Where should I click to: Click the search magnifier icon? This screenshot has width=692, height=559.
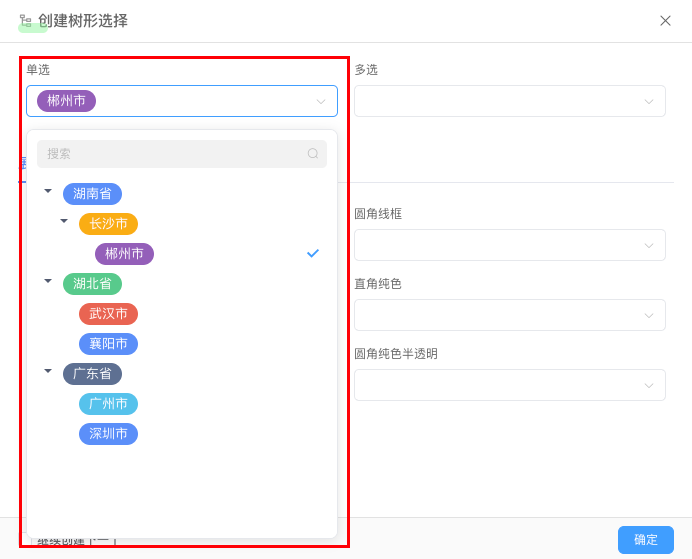pyautogui.click(x=313, y=154)
